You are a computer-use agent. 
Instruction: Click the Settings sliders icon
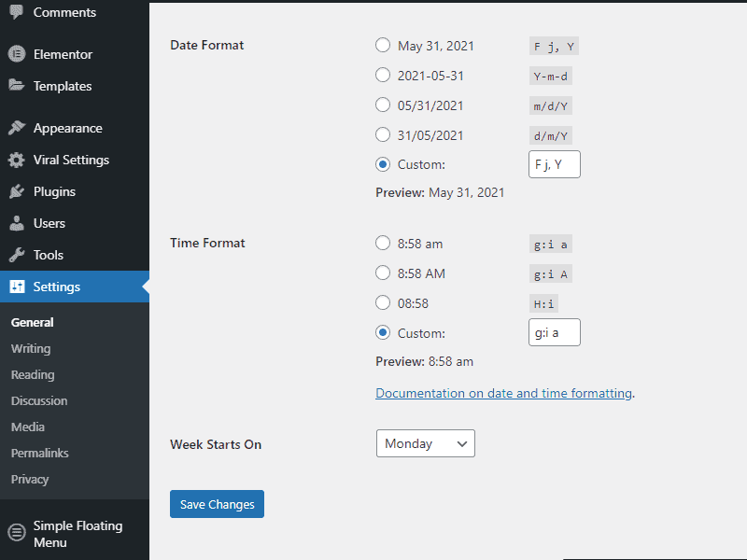(x=17, y=287)
